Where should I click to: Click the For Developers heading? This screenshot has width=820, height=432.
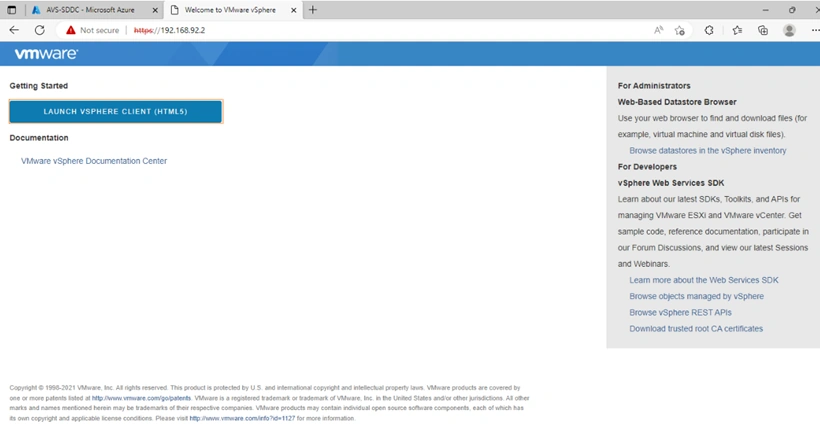click(x=647, y=167)
